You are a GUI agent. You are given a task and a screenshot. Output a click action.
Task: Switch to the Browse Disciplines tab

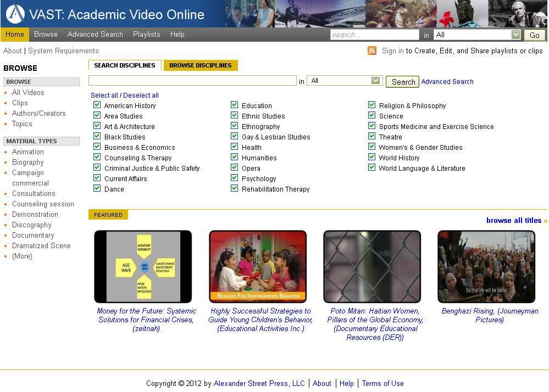coord(201,65)
